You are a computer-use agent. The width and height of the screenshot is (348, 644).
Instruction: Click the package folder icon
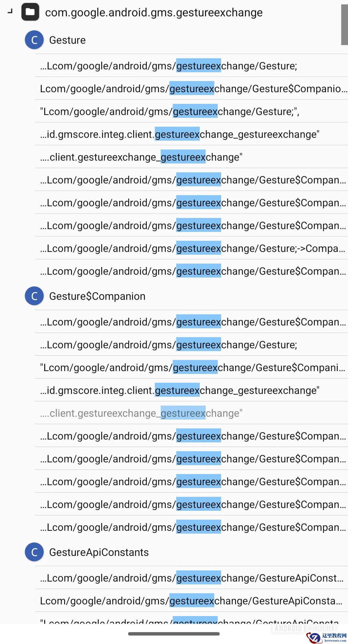click(x=30, y=12)
